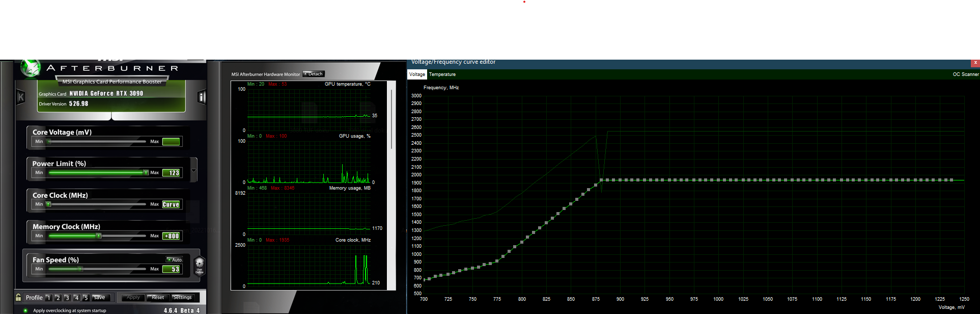This screenshot has height=314, width=980.
Task: Select profile slot 3
Action: [x=67, y=298]
